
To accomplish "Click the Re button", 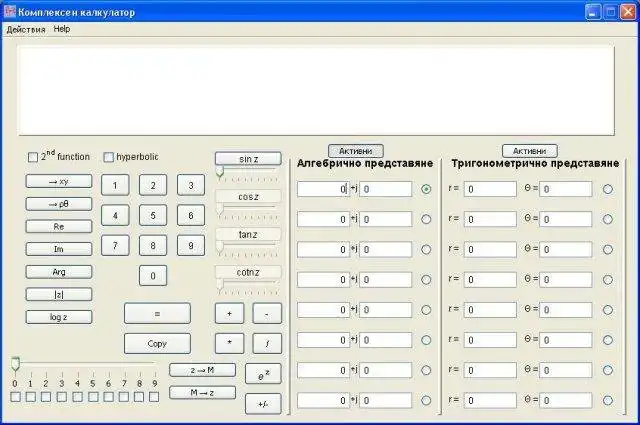I will coord(59,227).
